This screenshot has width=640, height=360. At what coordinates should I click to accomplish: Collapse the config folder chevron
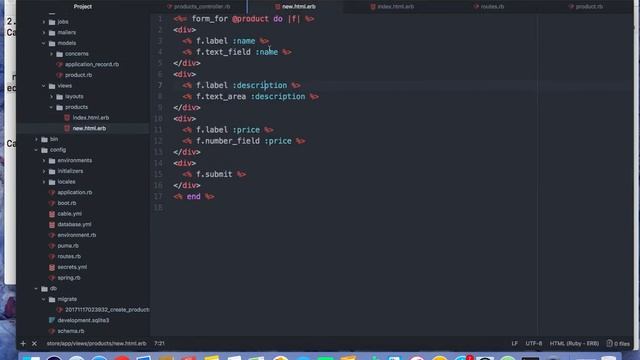coord(36,150)
